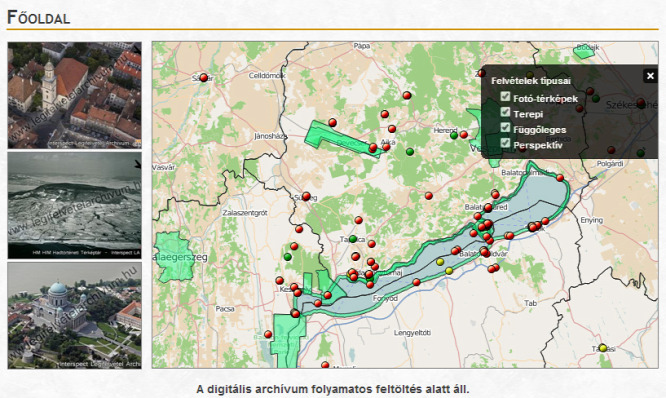The height and width of the screenshot is (398, 666).
Task: Select the yellow marker near Tamási
Action: tap(603, 348)
